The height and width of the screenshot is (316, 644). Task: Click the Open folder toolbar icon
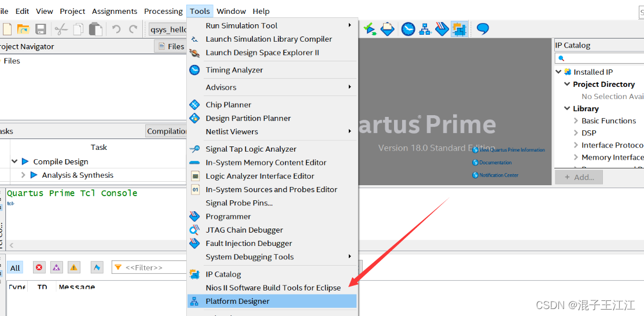[x=24, y=29]
